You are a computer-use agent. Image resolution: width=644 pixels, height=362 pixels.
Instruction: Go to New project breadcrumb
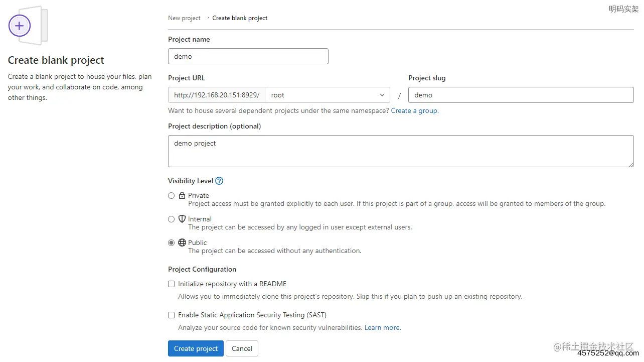pyautogui.click(x=184, y=18)
